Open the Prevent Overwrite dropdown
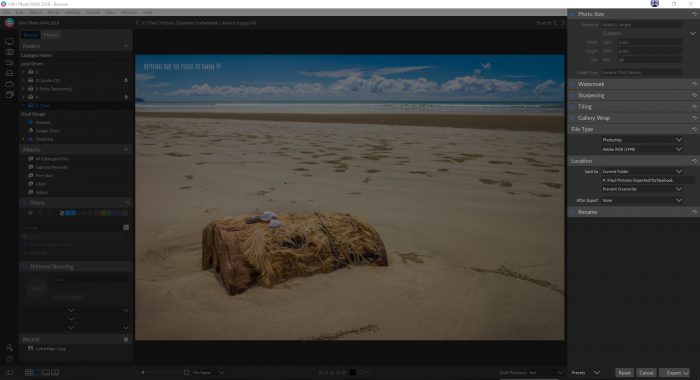This screenshot has width=700, height=380. click(x=642, y=189)
